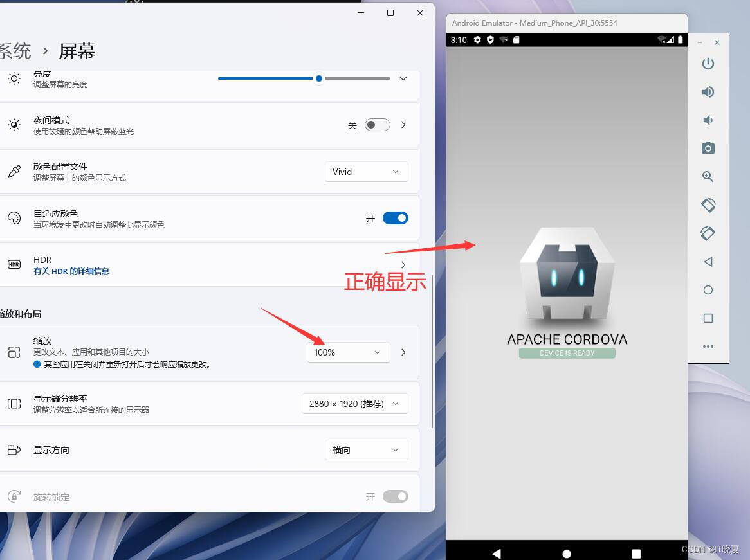Click the scale (缩放) icon

(14, 352)
